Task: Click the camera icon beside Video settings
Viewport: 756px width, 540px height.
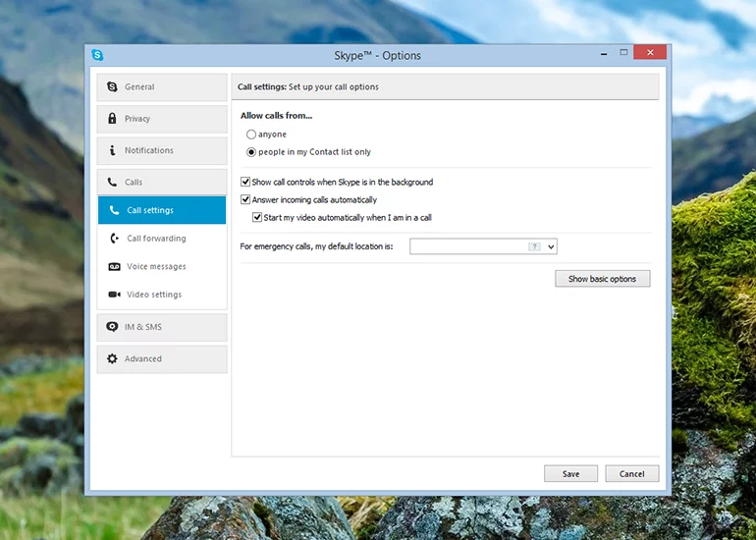Action: pyautogui.click(x=114, y=295)
